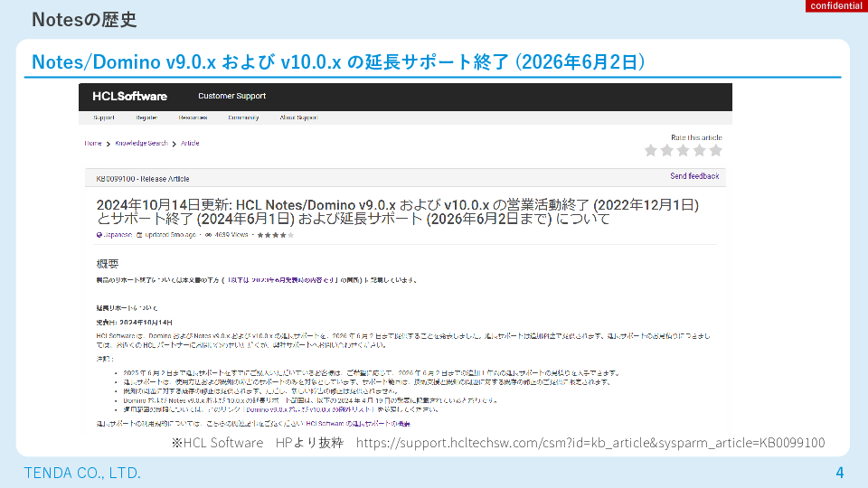Screen dimensions: 868x488
Task: Rate article with the third star
Action: click(683, 150)
